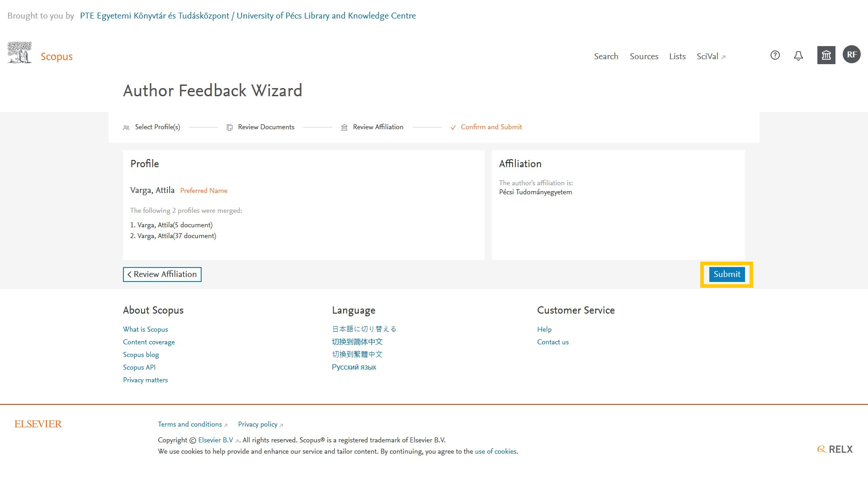Select the Confirm and Submit step
The height and width of the screenshot is (488, 868).
[491, 127]
